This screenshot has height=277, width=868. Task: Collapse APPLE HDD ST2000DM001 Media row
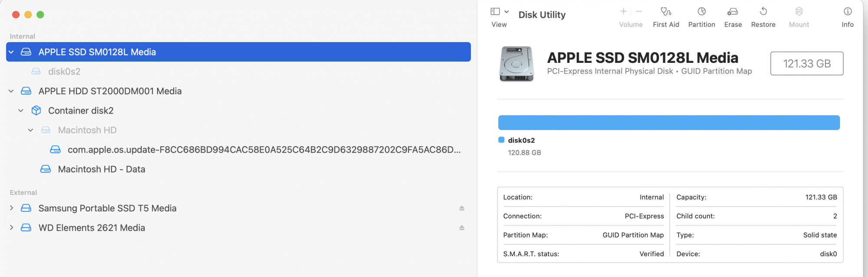pos(11,91)
